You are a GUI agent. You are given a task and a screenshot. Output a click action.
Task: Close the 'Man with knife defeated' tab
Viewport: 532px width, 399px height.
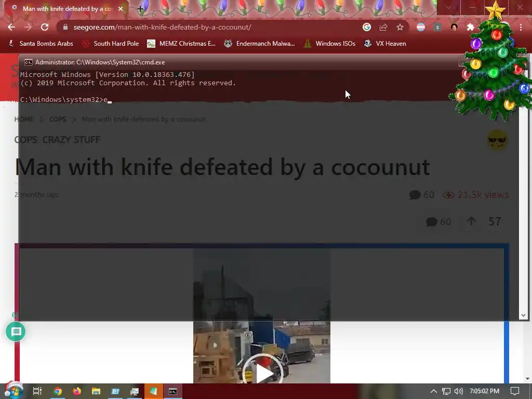click(x=121, y=9)
